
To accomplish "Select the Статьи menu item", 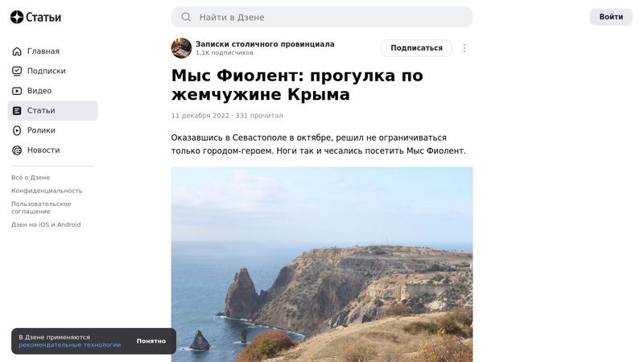I will (x=52, y=111).
